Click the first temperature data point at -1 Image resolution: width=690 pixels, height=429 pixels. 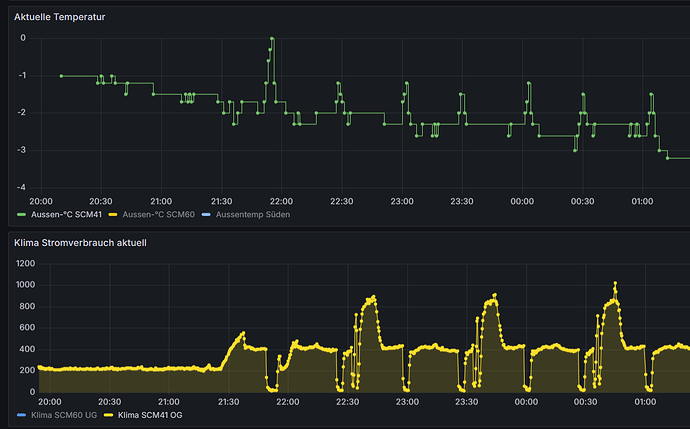click(61, 76)
